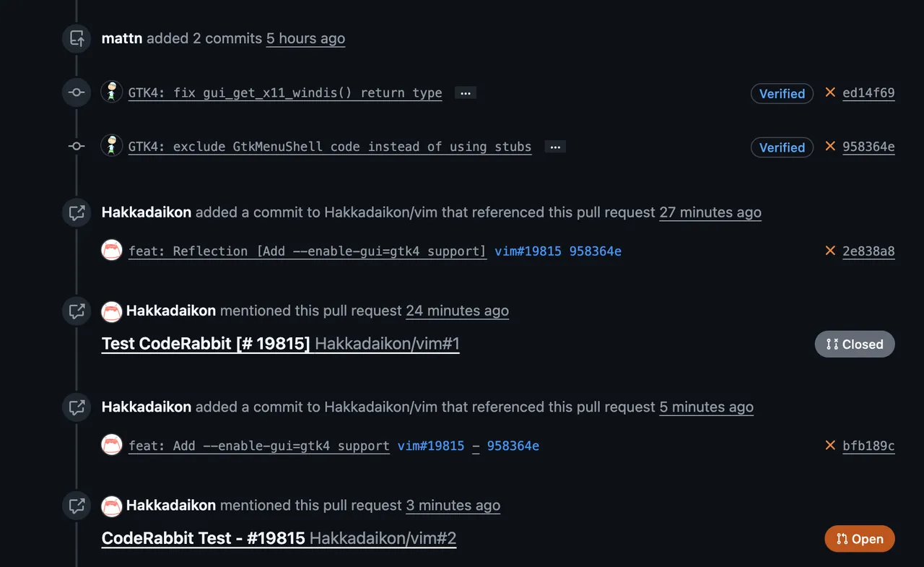Open the Test CodeRabbit [# 19815] pull request
The image size is (924, 567).
(206, 344)
